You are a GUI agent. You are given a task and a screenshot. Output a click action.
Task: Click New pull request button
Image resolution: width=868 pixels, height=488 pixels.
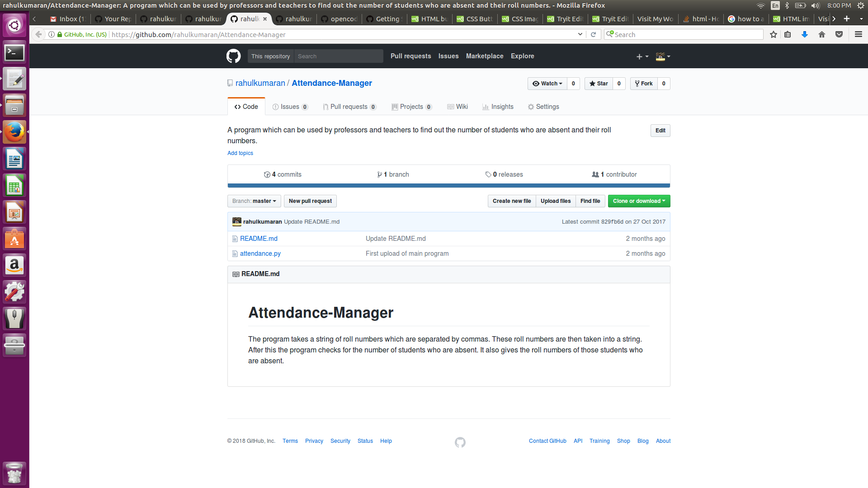(310, 201)
